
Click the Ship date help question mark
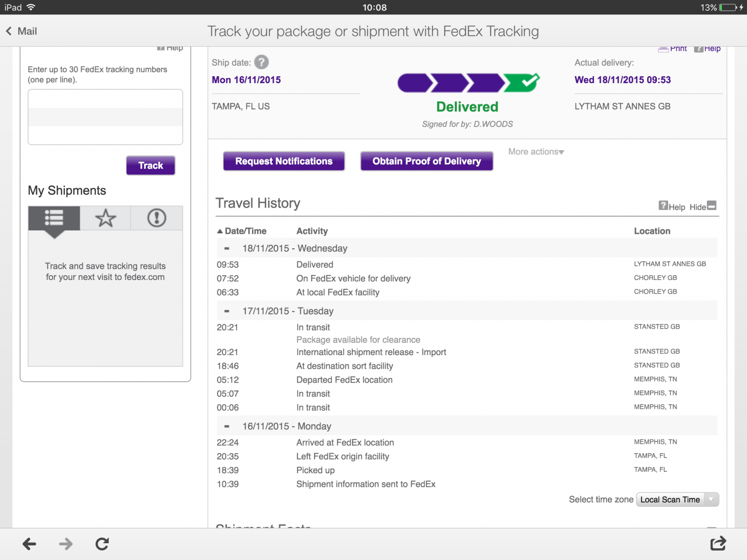tap(261, 62)
